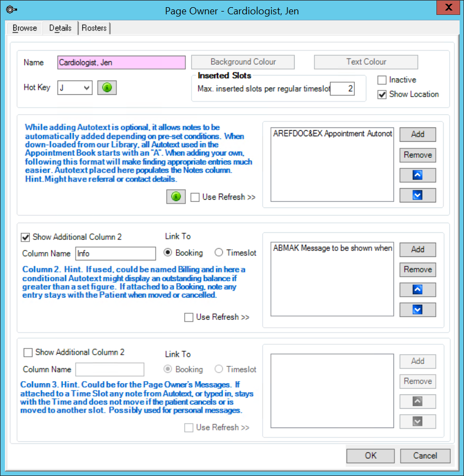Select Booking radio for Info column

168,253
